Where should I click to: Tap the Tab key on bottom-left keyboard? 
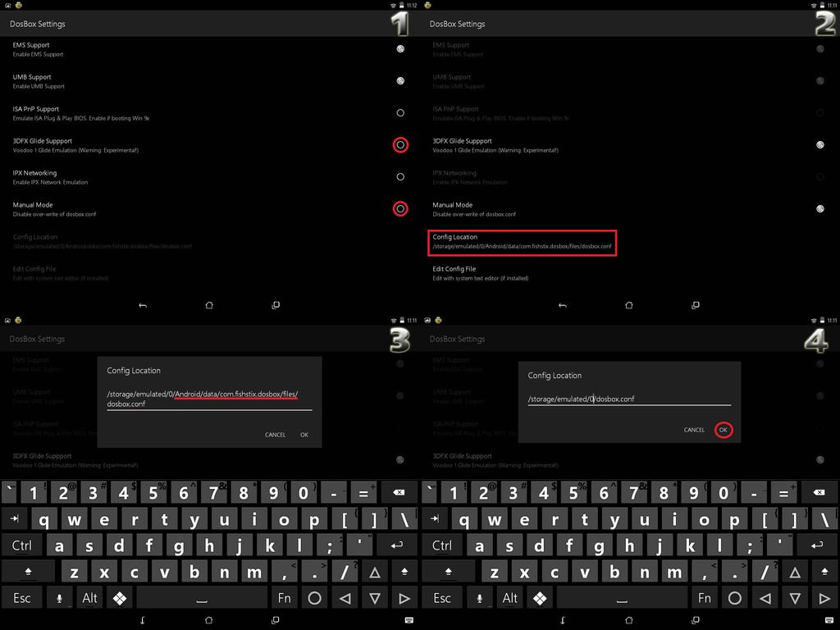(15, 518)
